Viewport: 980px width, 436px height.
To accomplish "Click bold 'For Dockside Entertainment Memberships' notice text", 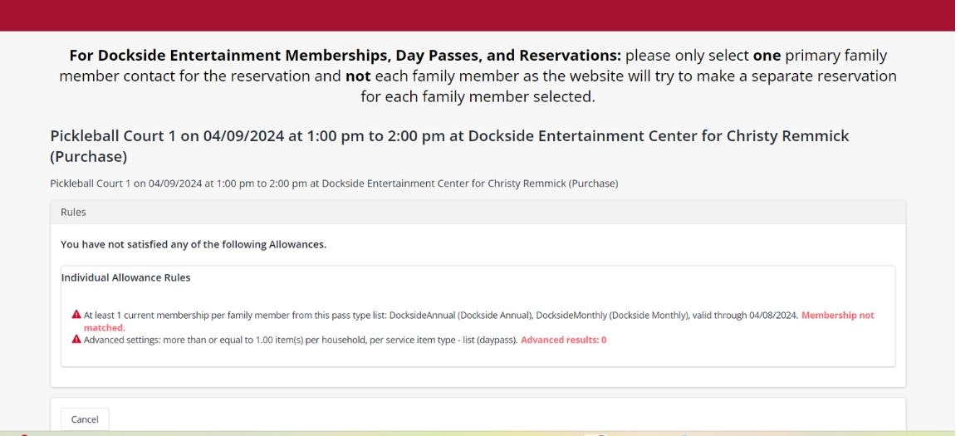I will click(345, 56).
